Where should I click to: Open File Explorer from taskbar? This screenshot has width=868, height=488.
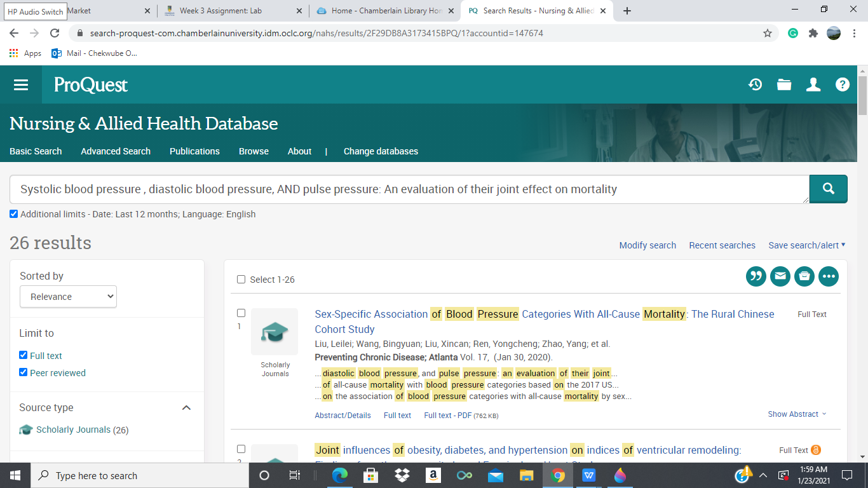(526, 475)
